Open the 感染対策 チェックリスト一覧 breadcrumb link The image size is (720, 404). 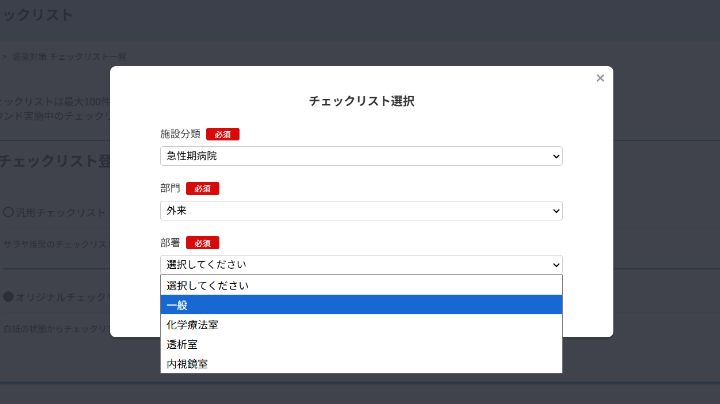[68, 57]
